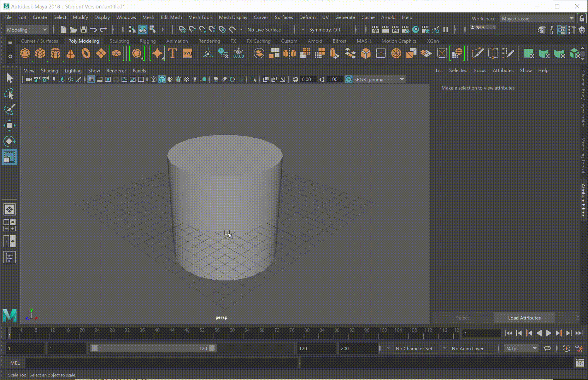Screen dimensions: 588x380
Task: Save the scene using the toolbar icon
Action: pos(83,30)
